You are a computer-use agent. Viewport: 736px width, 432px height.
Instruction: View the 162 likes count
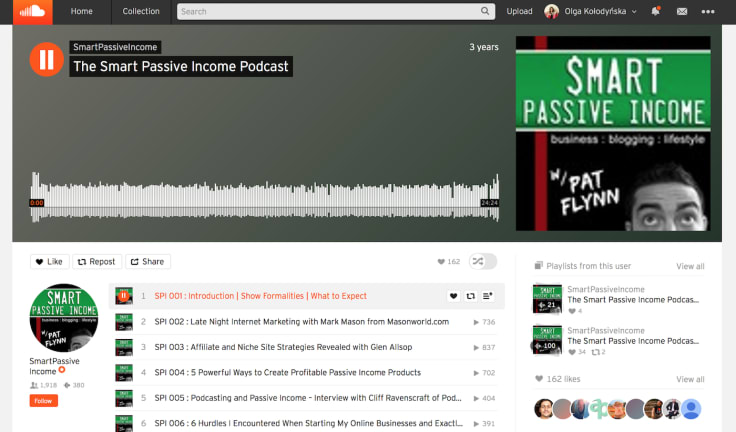point(449,262)
